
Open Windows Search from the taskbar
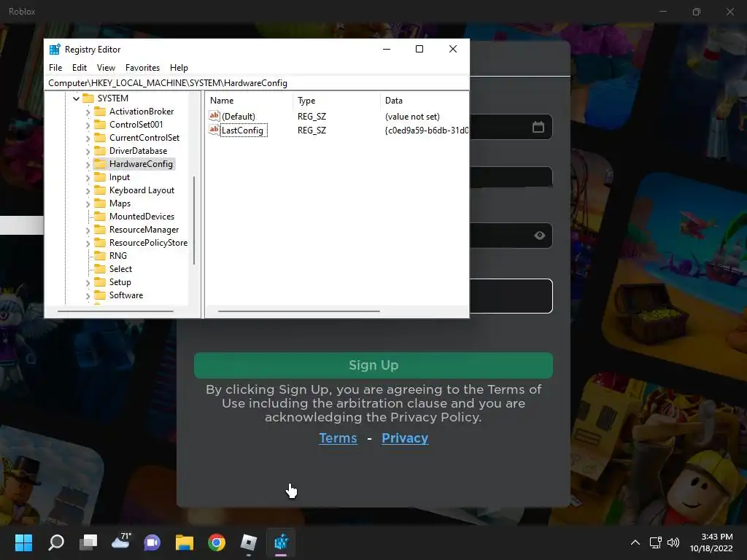coord(56,542)
